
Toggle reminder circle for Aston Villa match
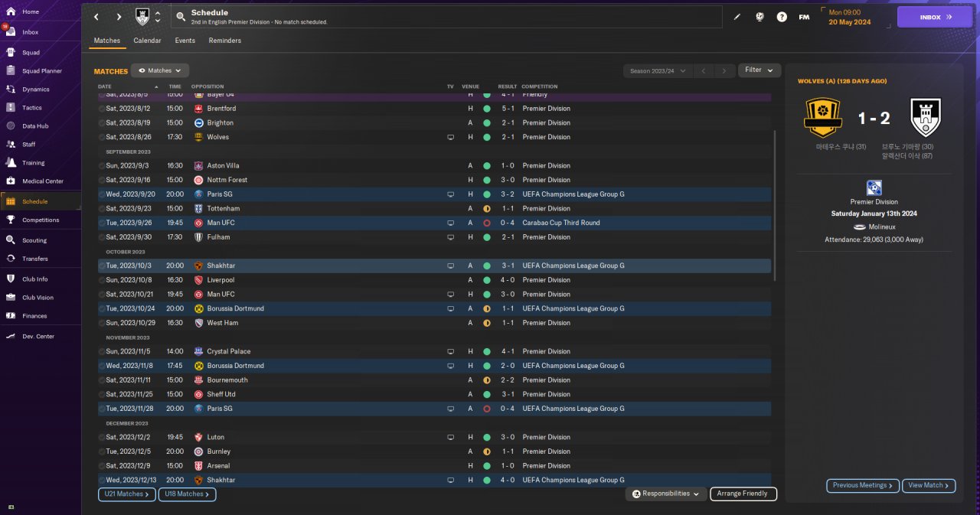(x=102, y=165)
